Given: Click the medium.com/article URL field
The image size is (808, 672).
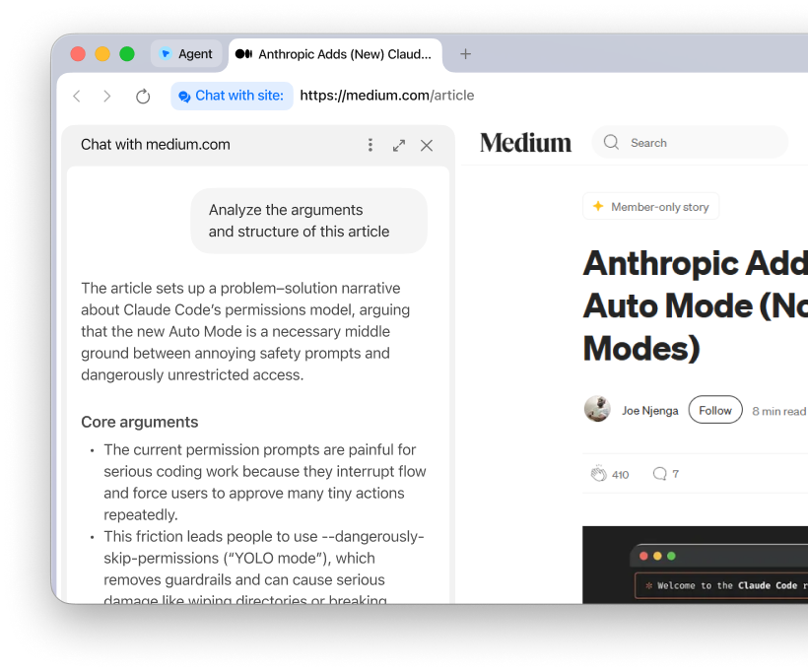Looking at the screenshot, I should coord(387,96).
